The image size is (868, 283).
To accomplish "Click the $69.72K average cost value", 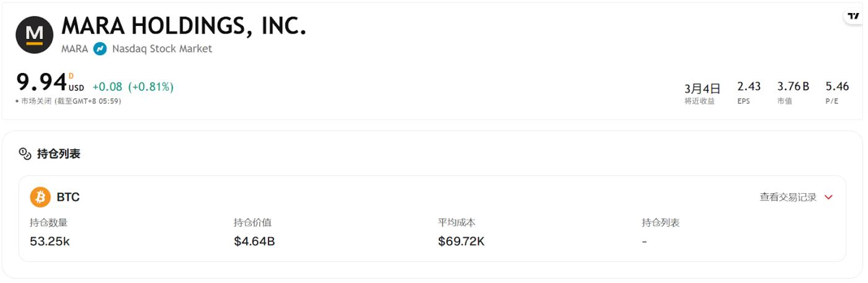I will click(461, 242).
